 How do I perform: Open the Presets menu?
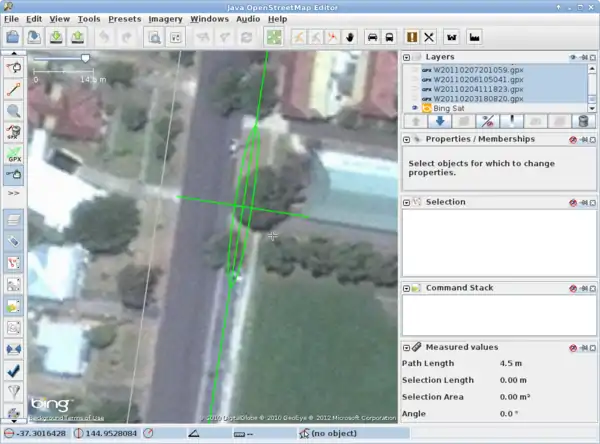124,18
